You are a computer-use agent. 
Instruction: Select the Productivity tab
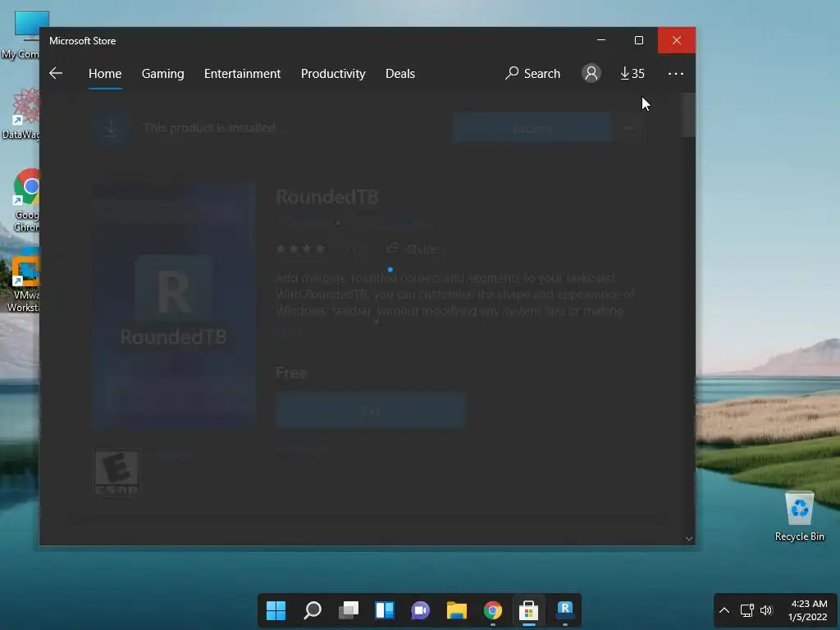point(333,73)
